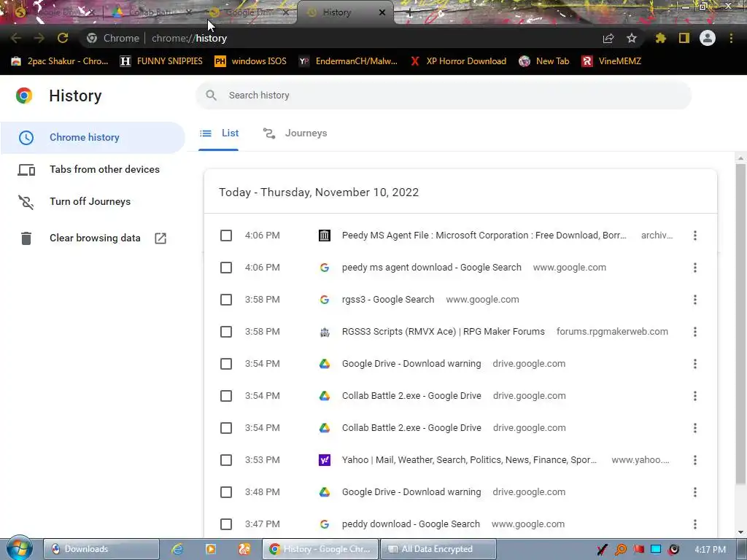The height and width of the screenshot is (560, 747).
Task: Click the red flag system tray icon
Action: point(638,550)
